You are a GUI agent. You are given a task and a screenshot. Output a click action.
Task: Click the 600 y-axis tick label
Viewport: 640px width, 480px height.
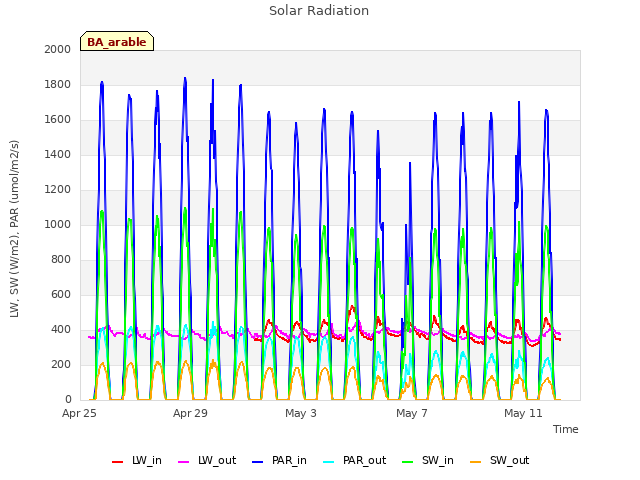[x=61, y=295]
